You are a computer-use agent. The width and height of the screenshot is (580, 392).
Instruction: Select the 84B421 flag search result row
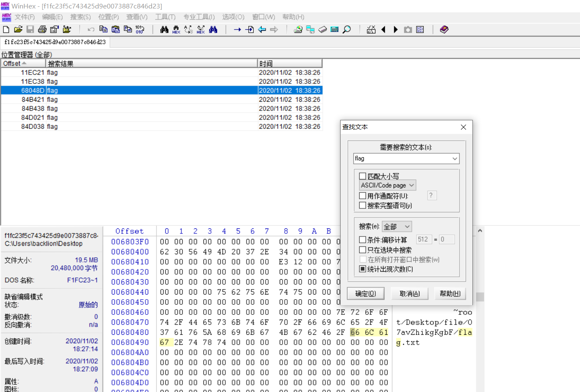(161, 100)
